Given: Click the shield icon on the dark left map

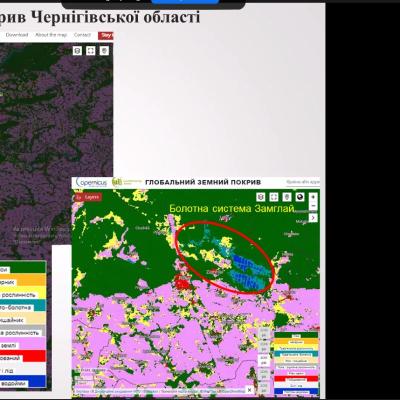Looking at the screenshot, I should pos(104,51).
